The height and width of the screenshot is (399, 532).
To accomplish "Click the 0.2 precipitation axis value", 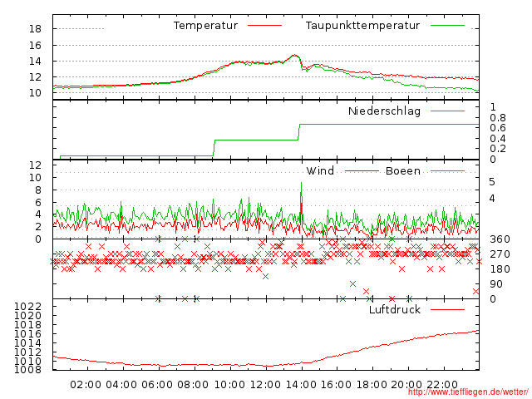I will [498, 149].
